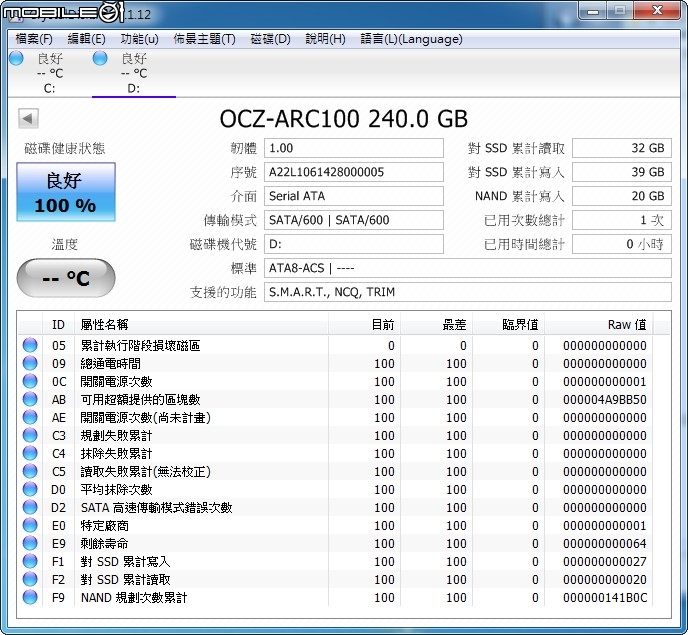The image size is (688, 635).
Task: Open the 編輯(E) menu
Action: point(86,39)
